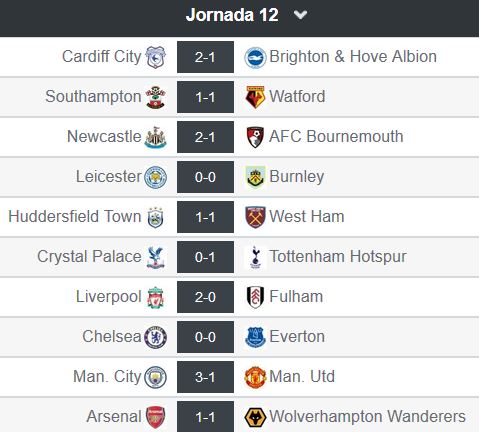Click the Newcastle club crest

[155, 137]
